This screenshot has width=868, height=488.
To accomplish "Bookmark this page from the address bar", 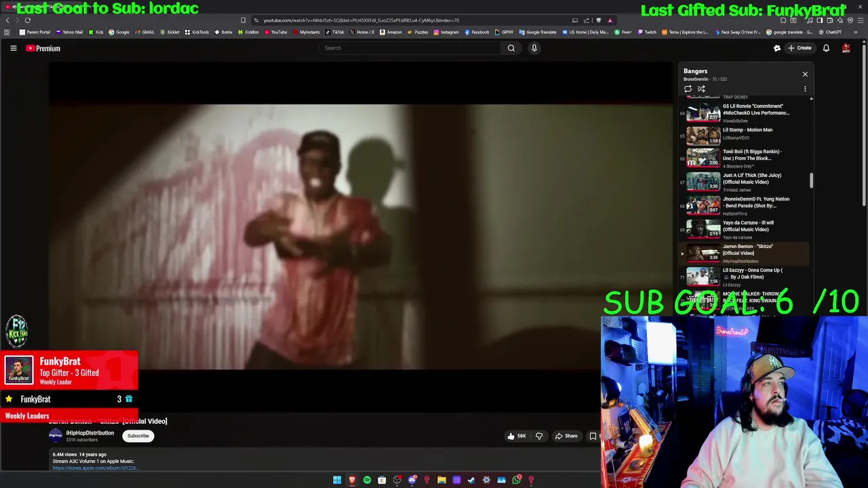I will 243,20.
